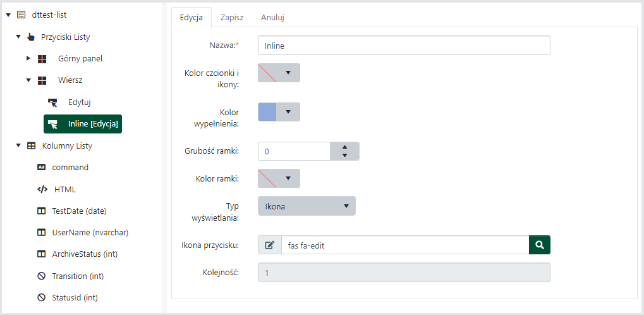The image size is (644, 315).
Task: Collapse the Wiersz tree node
Action: (x=28, y=80)
